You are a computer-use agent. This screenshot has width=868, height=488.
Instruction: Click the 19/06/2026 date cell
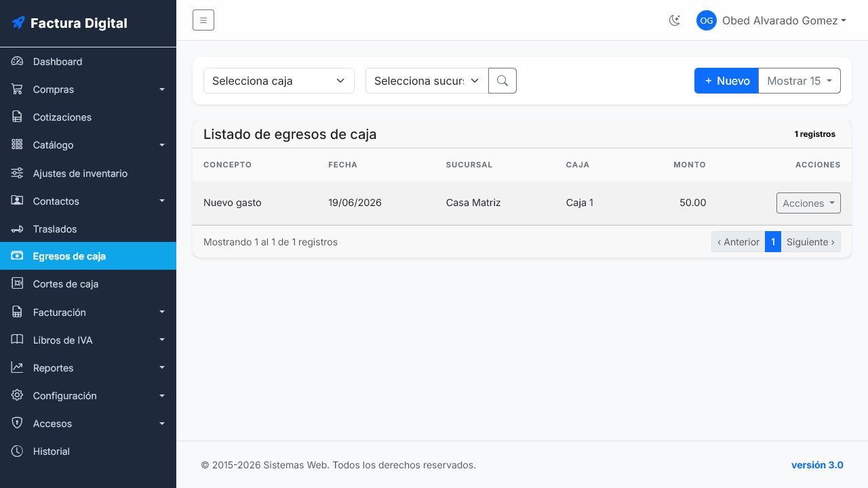tap(355, 203)
